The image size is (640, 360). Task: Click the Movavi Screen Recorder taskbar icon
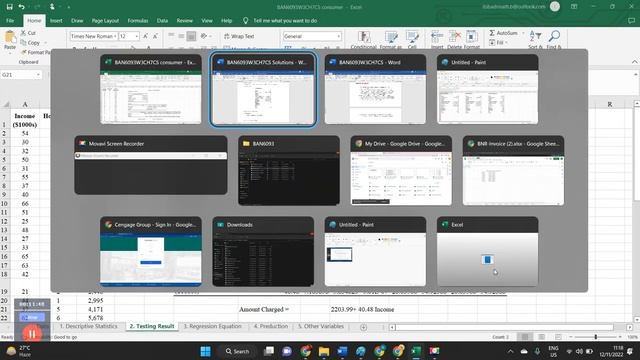(434, 351)
